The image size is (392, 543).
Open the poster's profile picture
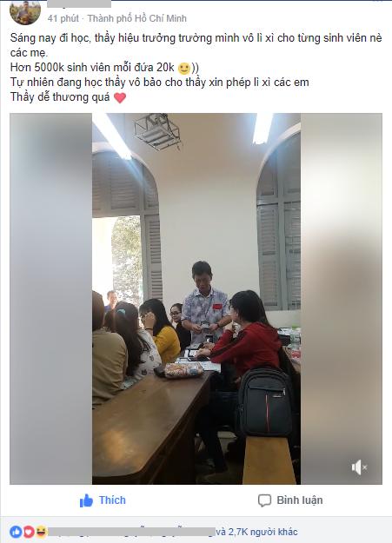point(25,12)
